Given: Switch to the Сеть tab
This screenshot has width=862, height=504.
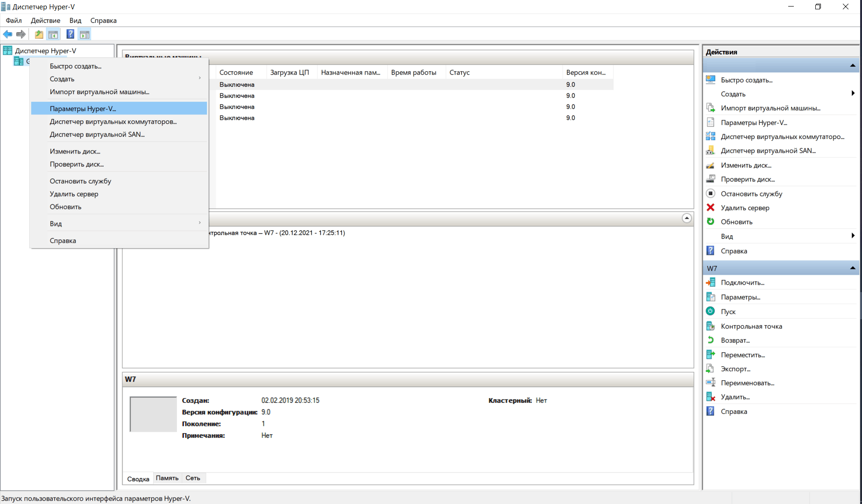Looking at the screenshot, I should coord(193,478).
